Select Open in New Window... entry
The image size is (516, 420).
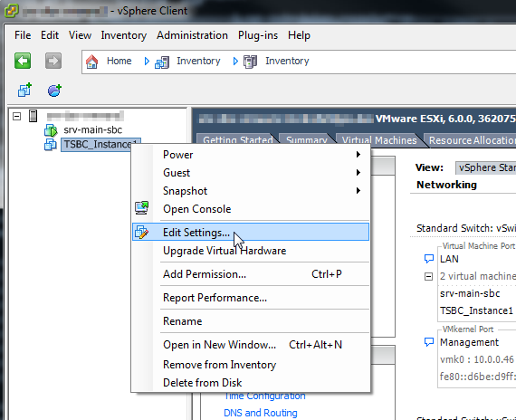251,345
